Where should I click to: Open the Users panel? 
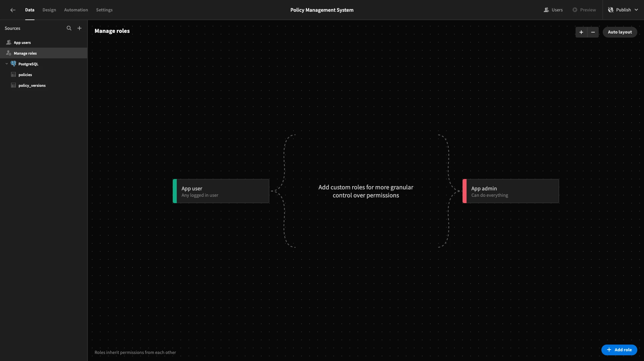pyautogui.click(x=553, y=10)
